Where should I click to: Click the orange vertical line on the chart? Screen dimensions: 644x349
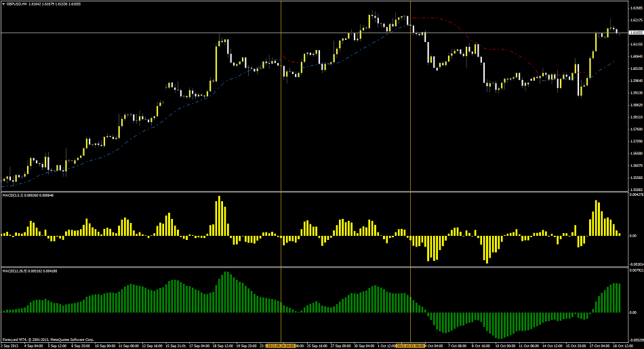pyautogui.click(x=281, y=136)
